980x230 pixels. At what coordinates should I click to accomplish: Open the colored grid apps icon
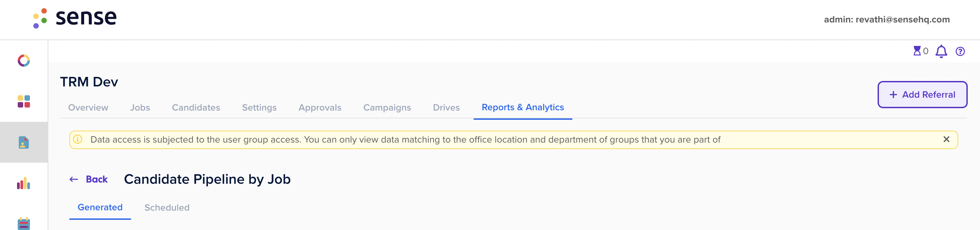click(23, 101)
